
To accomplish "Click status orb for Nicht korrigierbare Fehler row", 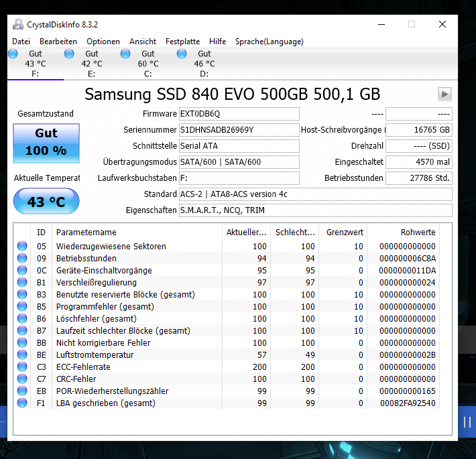I will click(x=22, y=342).
